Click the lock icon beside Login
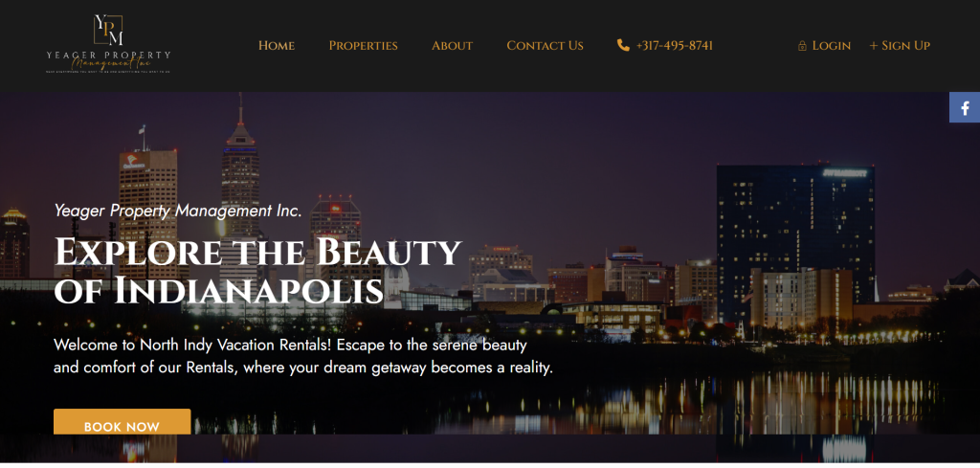 [802, 46]
